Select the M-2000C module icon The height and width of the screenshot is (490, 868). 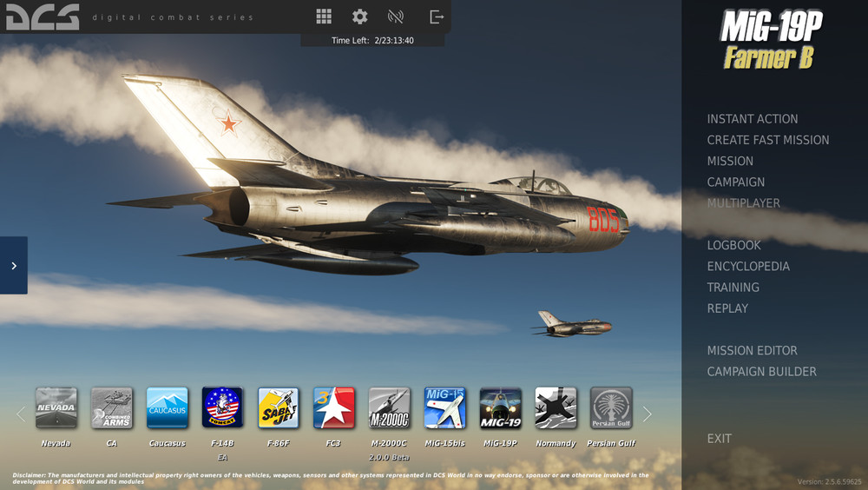tap(389, 408)
